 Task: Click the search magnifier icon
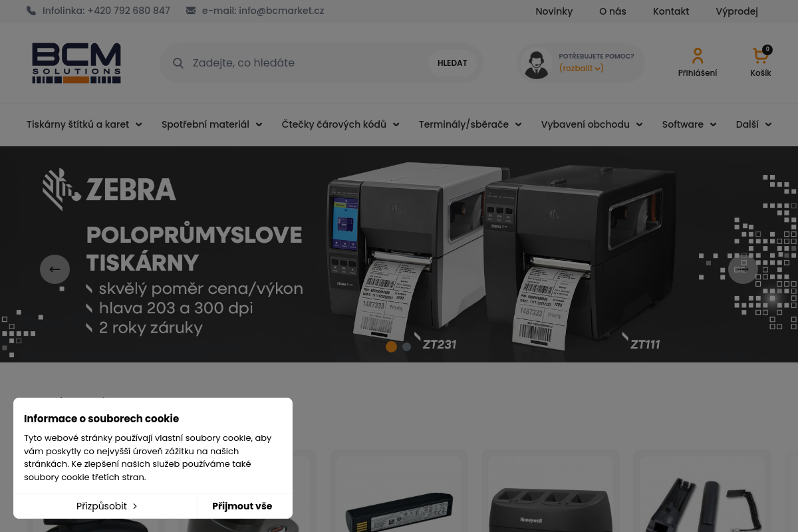tap(178, 63)
